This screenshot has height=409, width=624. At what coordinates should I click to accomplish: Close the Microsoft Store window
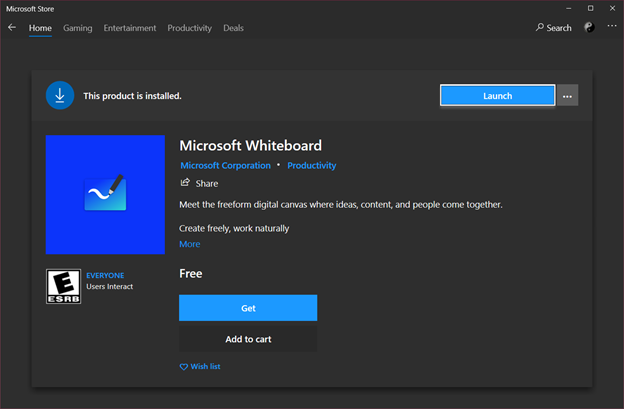[612, 8]
